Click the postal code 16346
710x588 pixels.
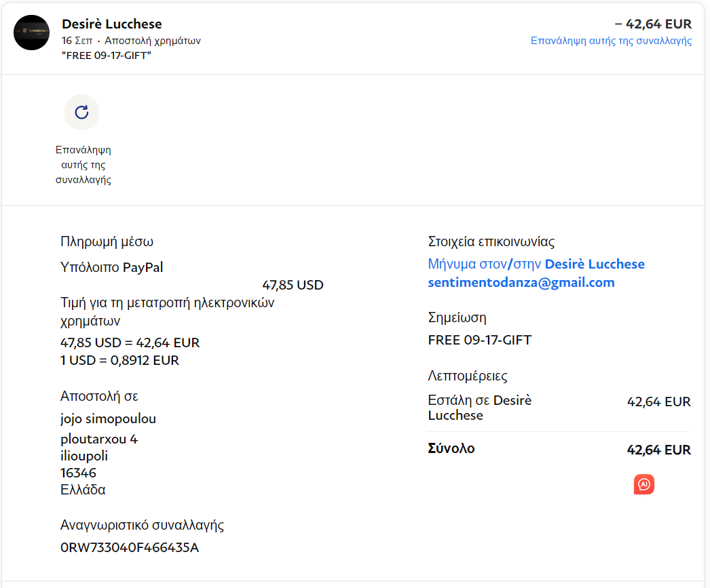point(78,473)
